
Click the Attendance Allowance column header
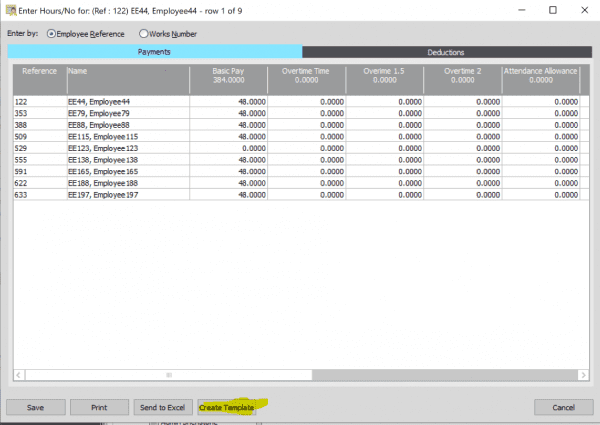pos(541,79)
